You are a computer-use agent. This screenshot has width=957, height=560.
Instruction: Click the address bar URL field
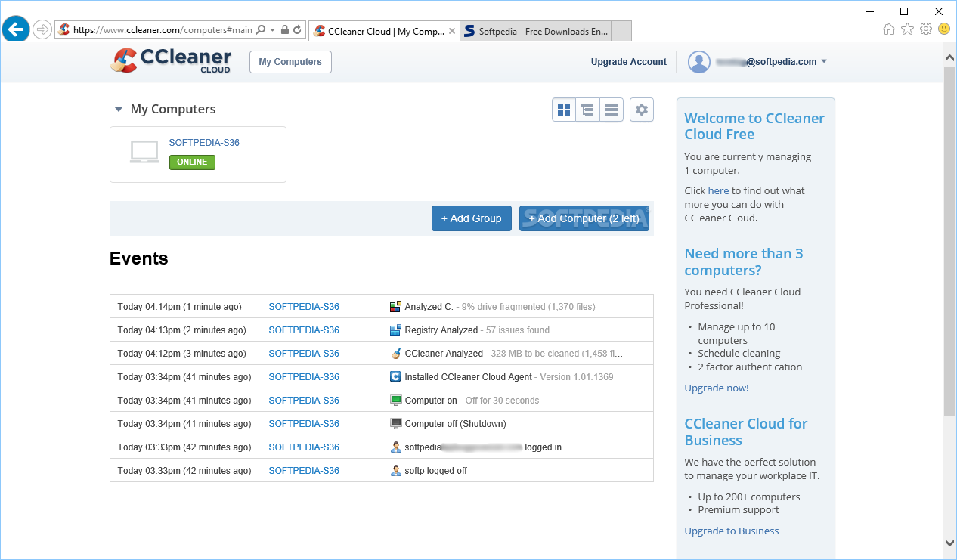coord(163,30)
